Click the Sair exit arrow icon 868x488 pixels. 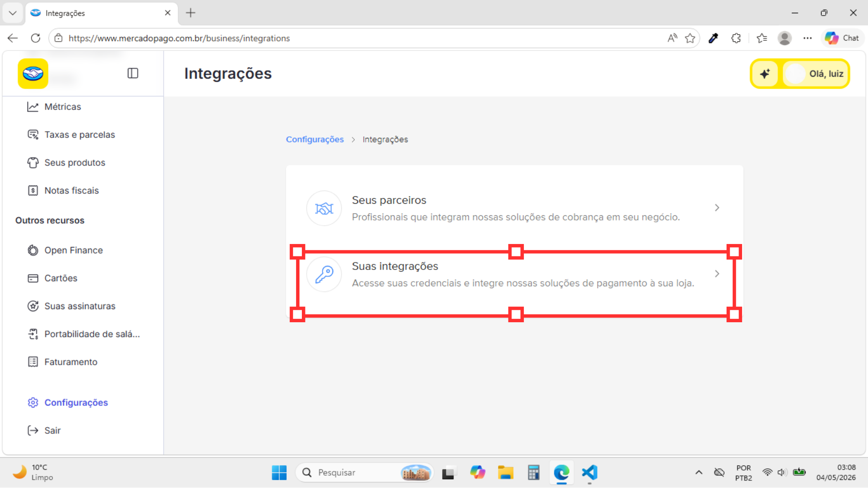(x=33, y=430)
